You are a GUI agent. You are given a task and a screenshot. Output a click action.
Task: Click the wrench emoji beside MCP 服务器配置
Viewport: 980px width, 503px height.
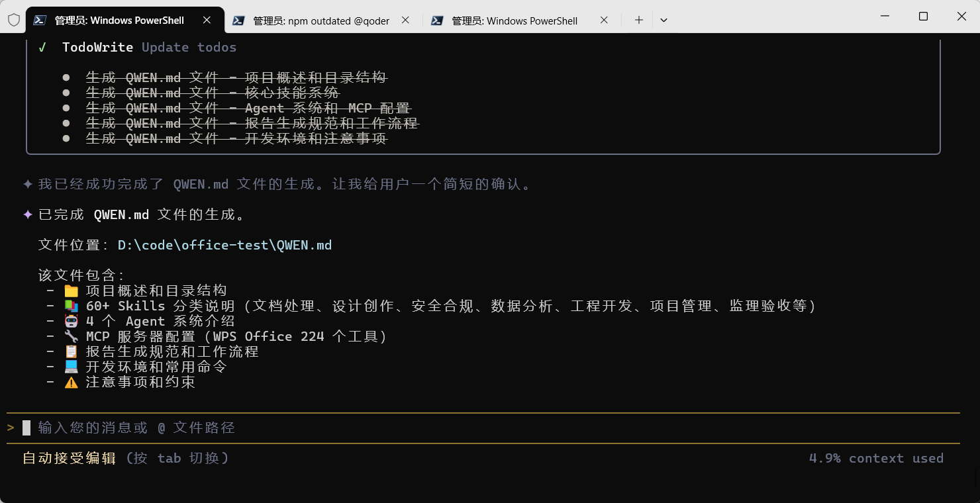click(x=71, y=336)
